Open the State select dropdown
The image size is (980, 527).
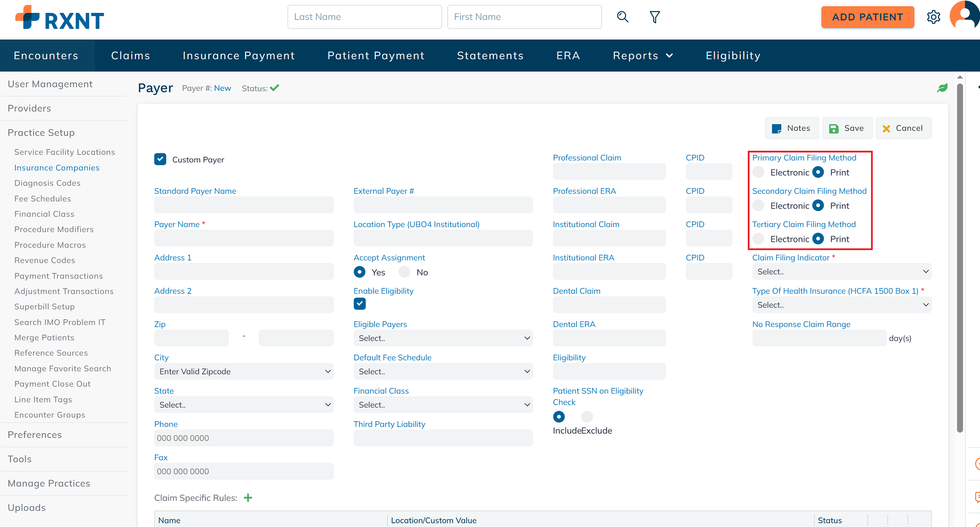coord(244,405)
